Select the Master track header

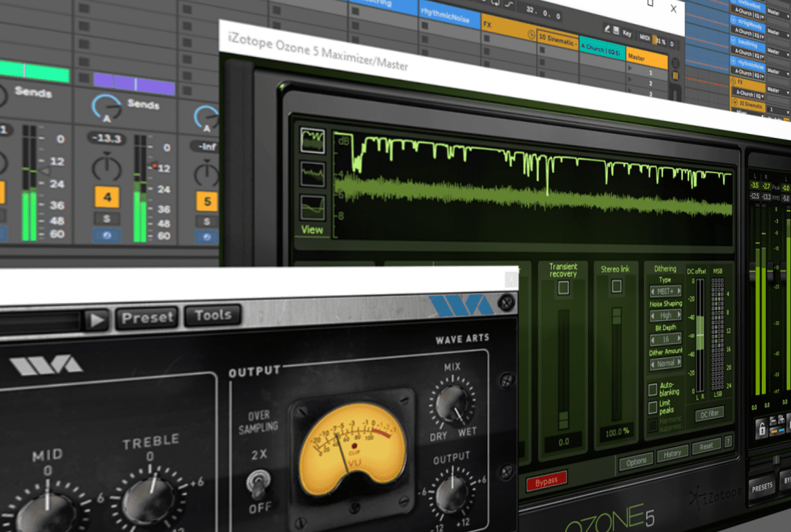[x=647, y=59]
